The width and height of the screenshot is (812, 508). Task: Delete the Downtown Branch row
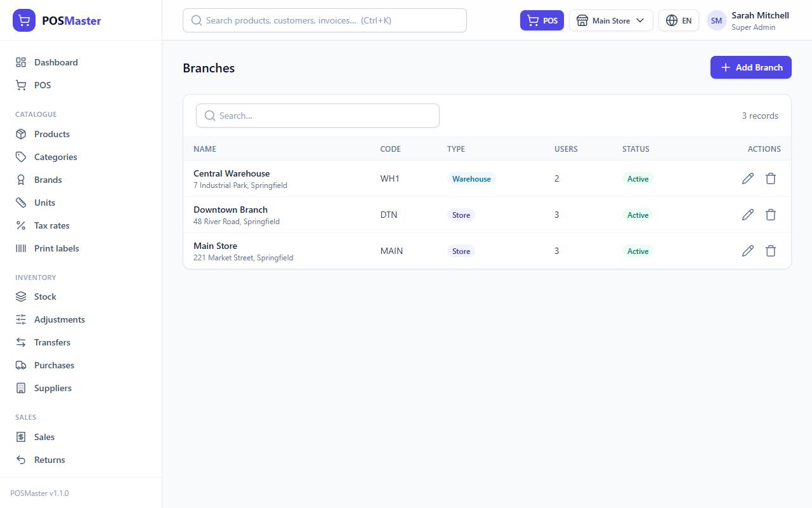click(x=771, y=215)
